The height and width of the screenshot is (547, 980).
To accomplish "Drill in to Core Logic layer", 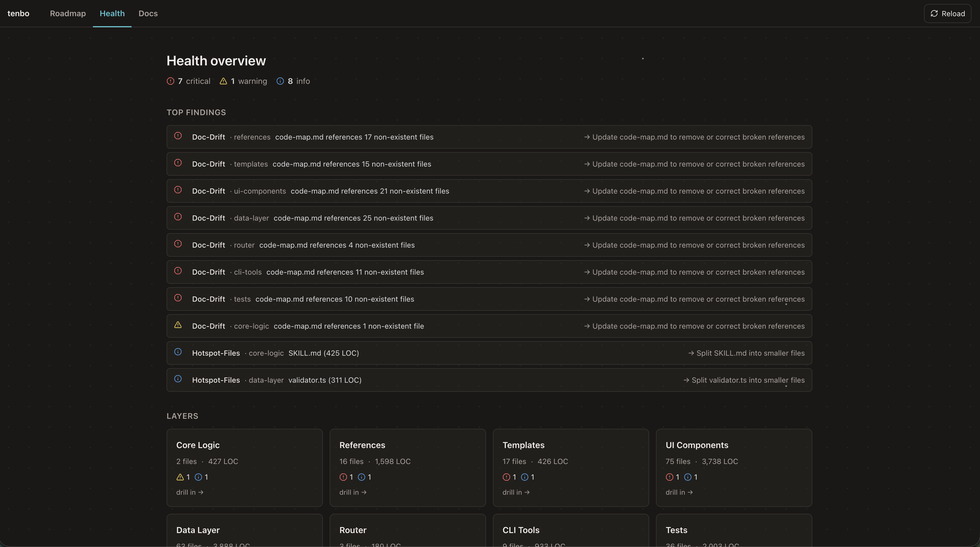I will (190, 493).
